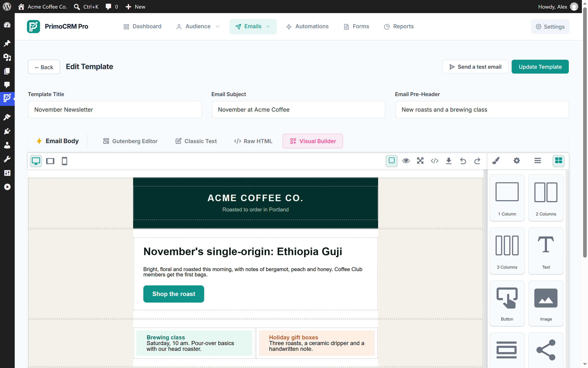The image size is (588, 368).
Task: Open the layers manager panel
Action: [537, 161]
